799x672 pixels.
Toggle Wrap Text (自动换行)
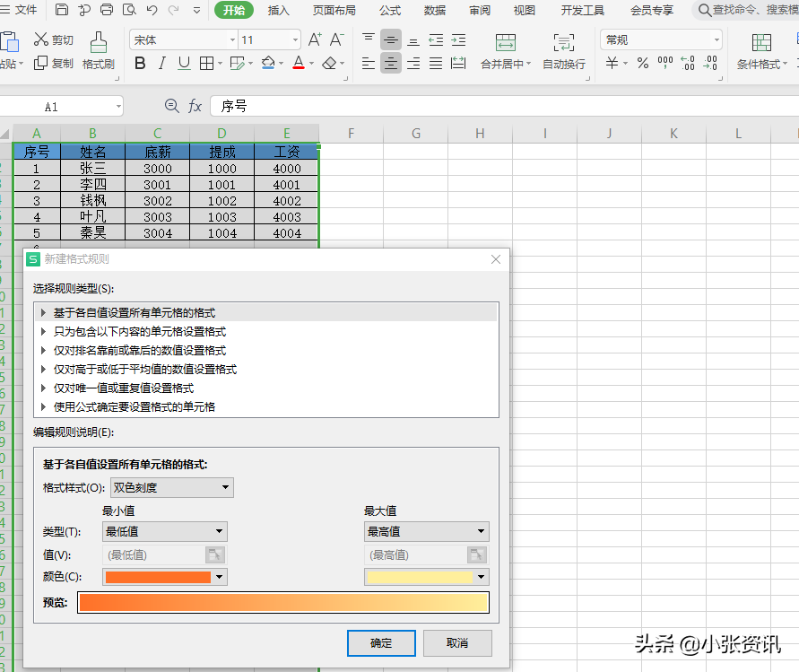(x=563, y=51)
